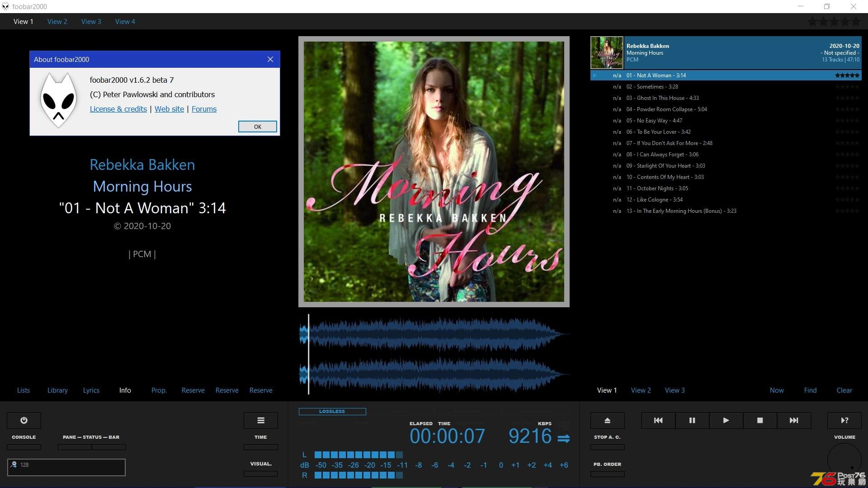The image size is (868, 488).
Task: Switch to the top View 4 tab
Action: point(125,21)
